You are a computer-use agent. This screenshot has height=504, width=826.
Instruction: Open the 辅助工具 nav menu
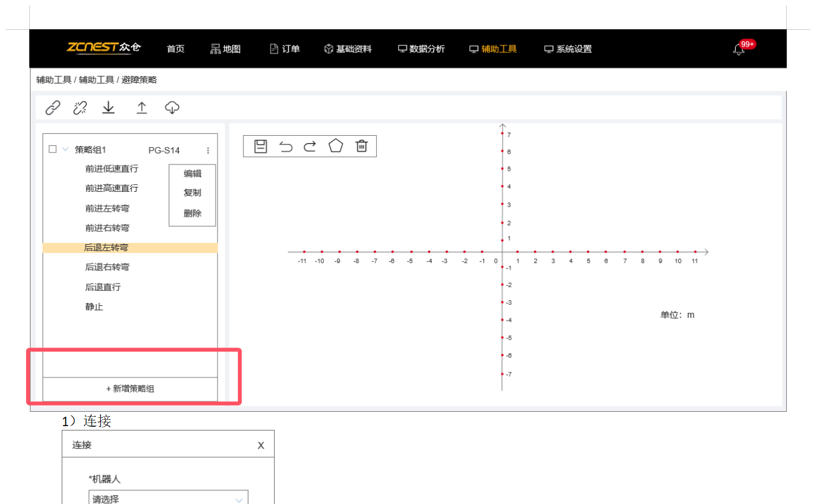click(493, 49)
